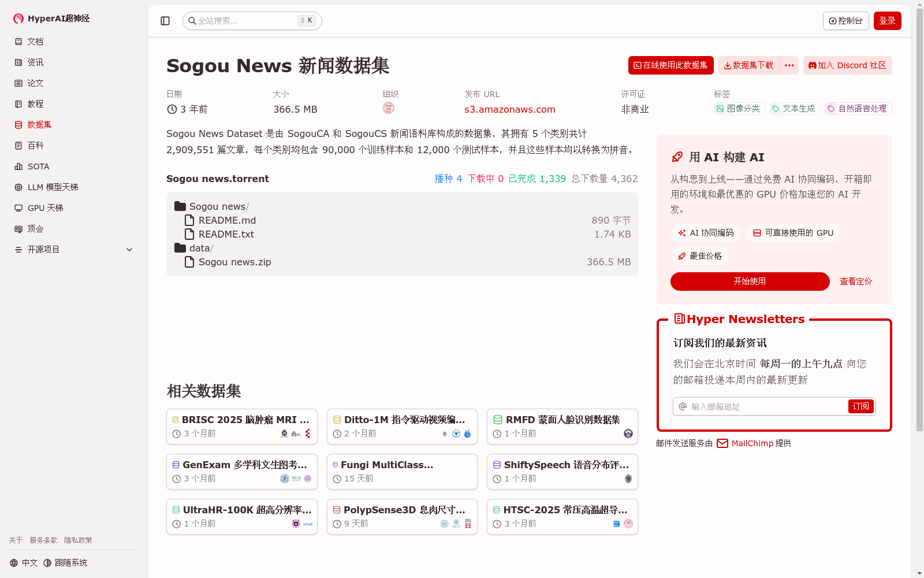Open the 中文 language selector
This screenshot has height=578, width=924.
[24, 563]
